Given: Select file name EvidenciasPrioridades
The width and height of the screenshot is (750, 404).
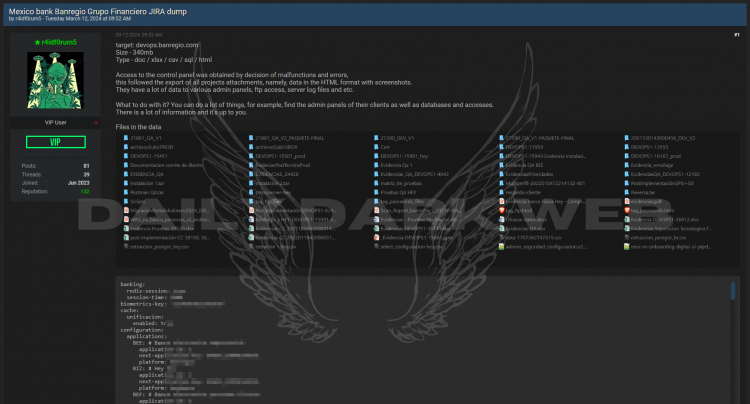Looking at the screenshot, I should [529, 175].
